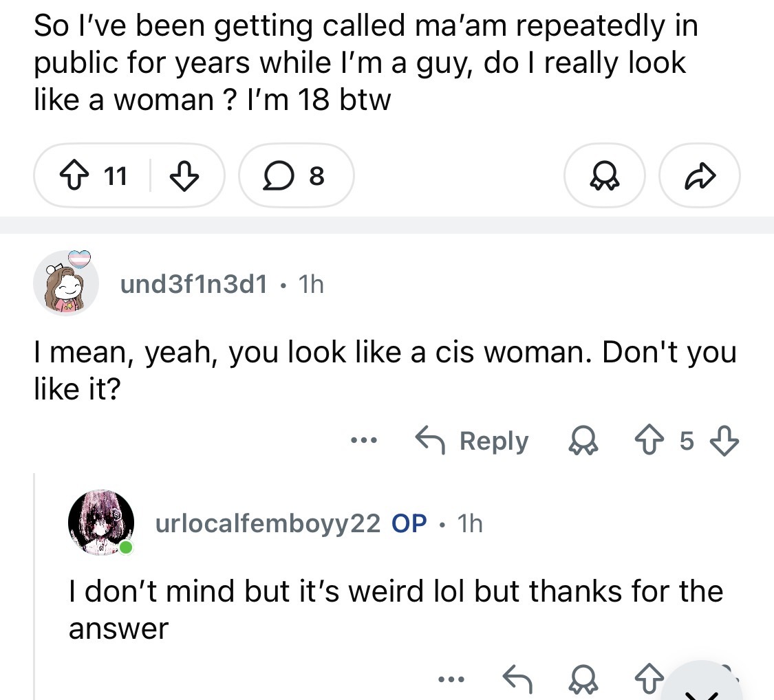Open und3f1n3d1's avatar profile
Screen dimensions: 774x700
click(x=65, y=283)
